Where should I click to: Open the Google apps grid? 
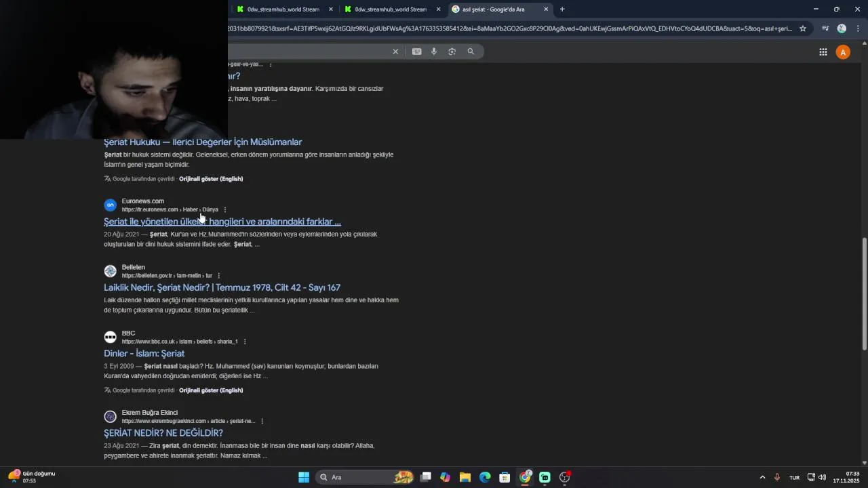[823, 52]
